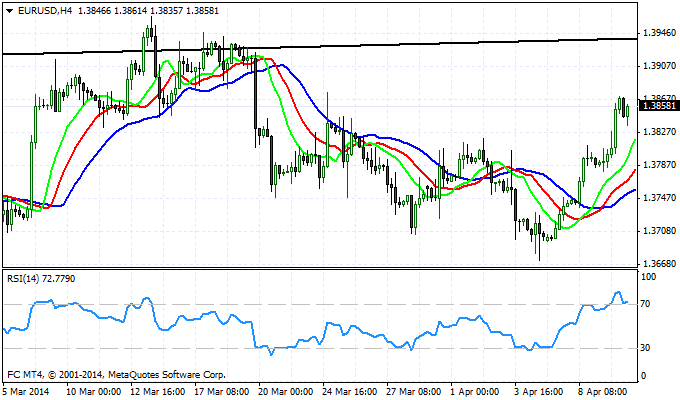Select the RSI scale value 70

(646, 304)
